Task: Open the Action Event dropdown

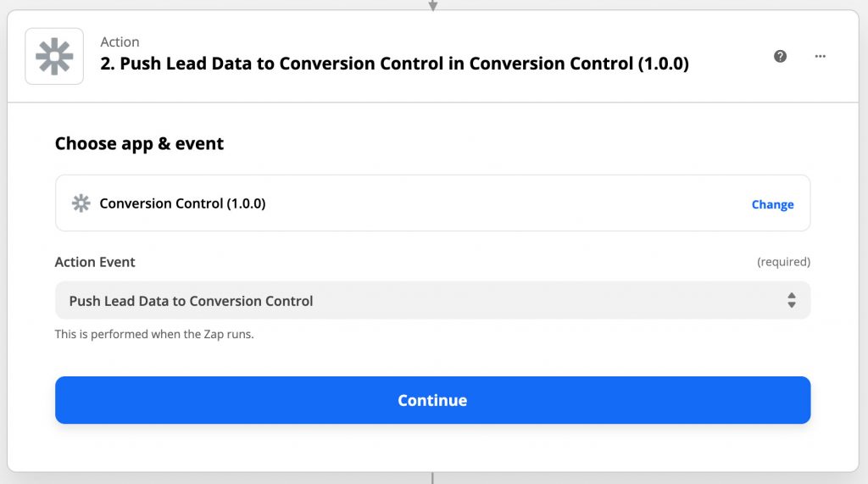Action: [x=432, y=300]
